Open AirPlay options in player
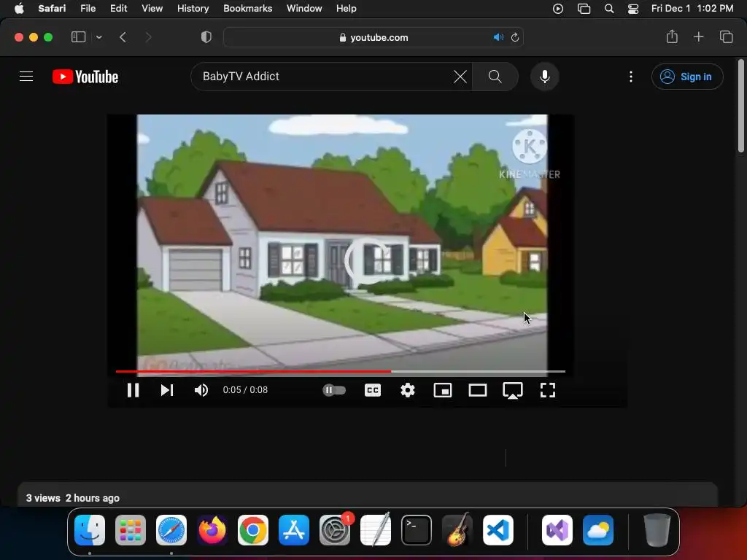 click(x=513, y=391)
